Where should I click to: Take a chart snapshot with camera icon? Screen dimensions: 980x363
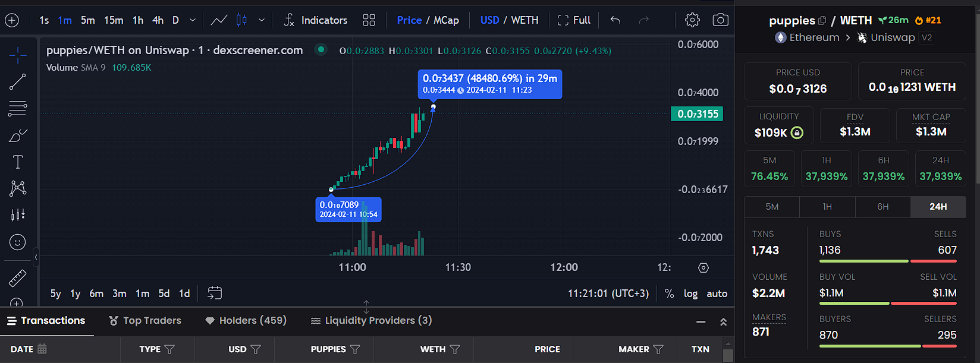[x=720, y=20]
